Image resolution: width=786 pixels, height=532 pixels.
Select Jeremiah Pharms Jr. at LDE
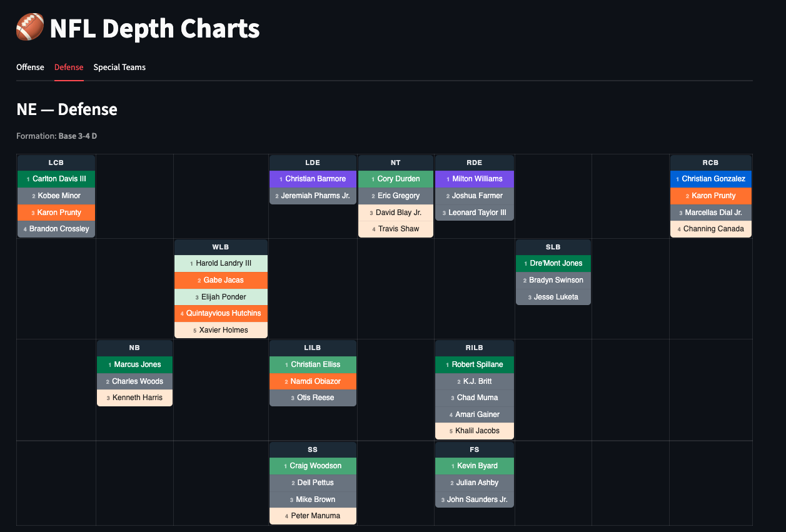[313, 196]
